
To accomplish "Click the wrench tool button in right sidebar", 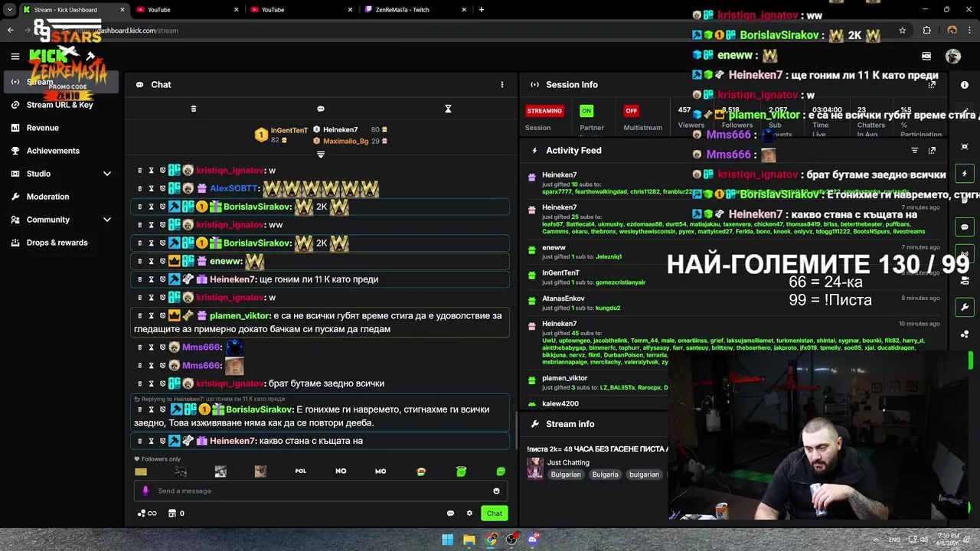I will (x=965, y=308).
